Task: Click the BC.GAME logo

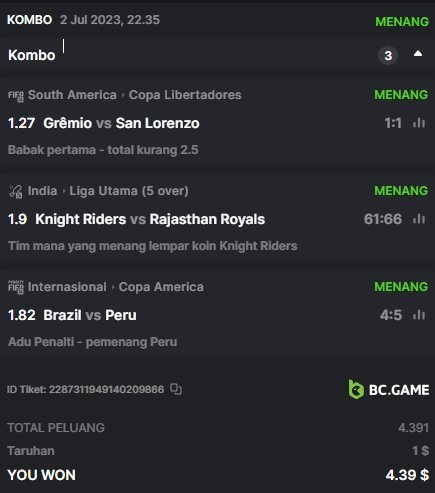Action: (x=389, y=389)
